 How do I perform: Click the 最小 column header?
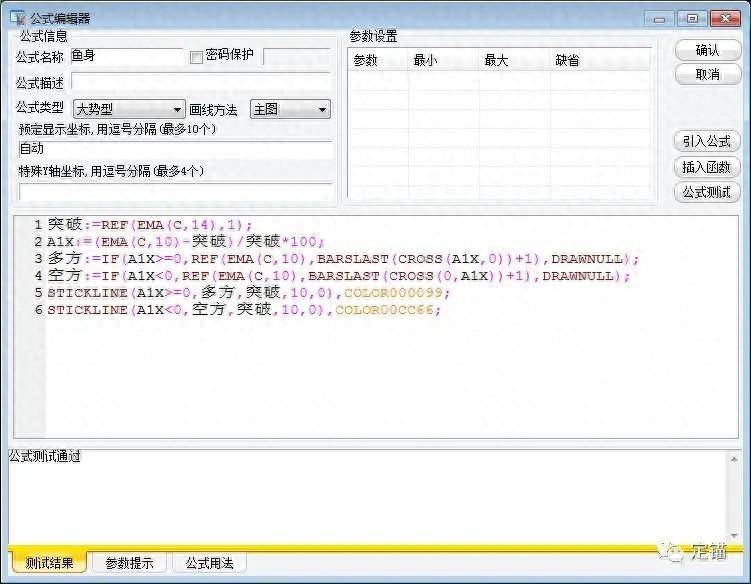444,60
